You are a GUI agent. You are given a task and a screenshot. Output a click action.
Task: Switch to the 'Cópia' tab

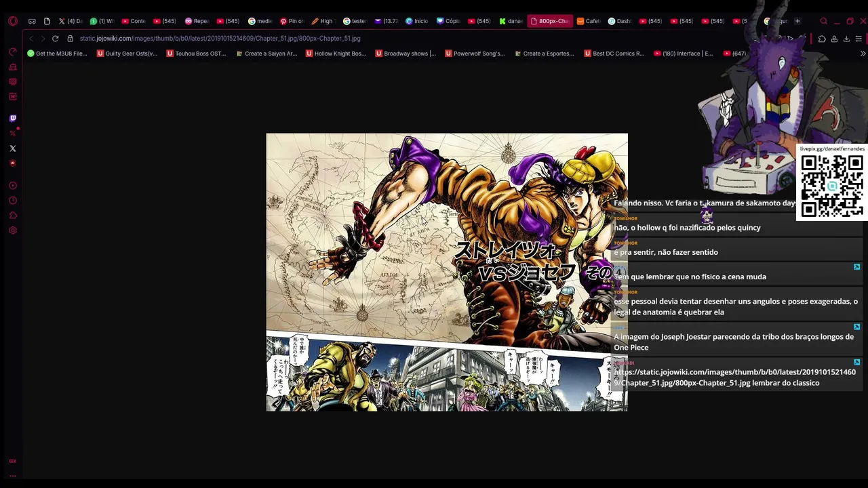pos(449,21)
